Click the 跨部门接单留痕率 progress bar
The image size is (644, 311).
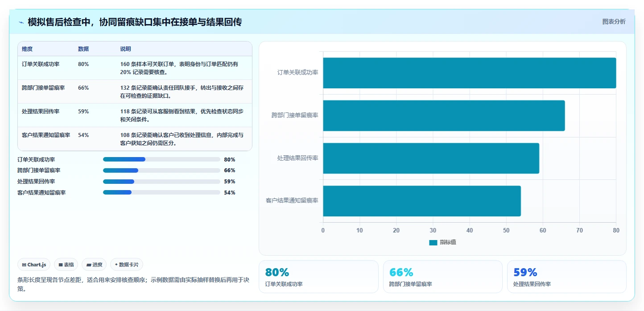coord(161,170)
